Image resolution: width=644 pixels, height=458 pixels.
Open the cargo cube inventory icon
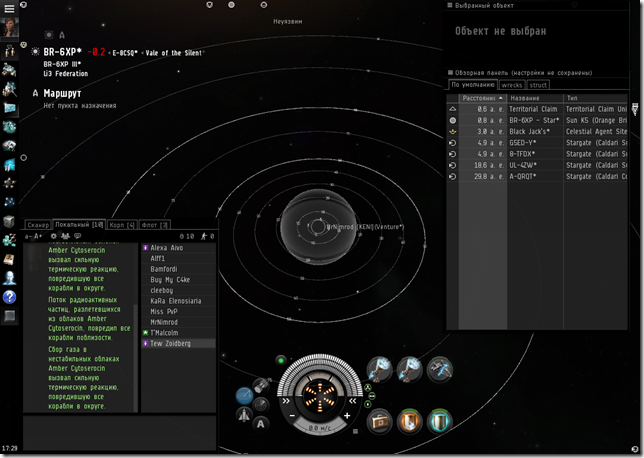tap(9, 221)
